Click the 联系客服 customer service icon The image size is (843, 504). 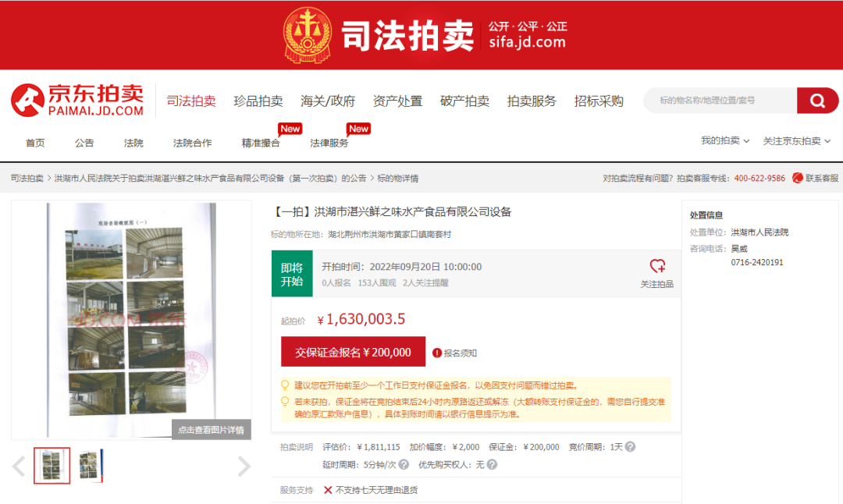pyautogui.click(x=798, y=178)
